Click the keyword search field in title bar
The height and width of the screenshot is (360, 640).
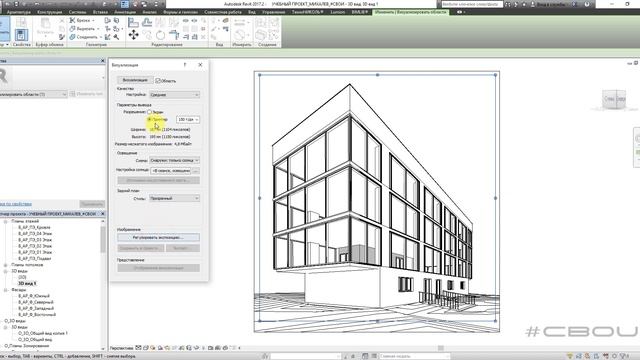[x=471, y=4]
